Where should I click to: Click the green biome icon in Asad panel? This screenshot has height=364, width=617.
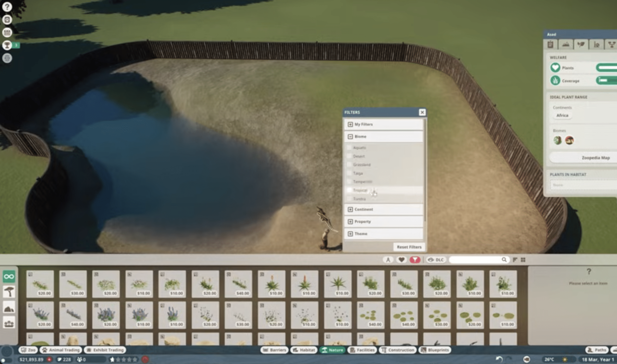[558, 140]
